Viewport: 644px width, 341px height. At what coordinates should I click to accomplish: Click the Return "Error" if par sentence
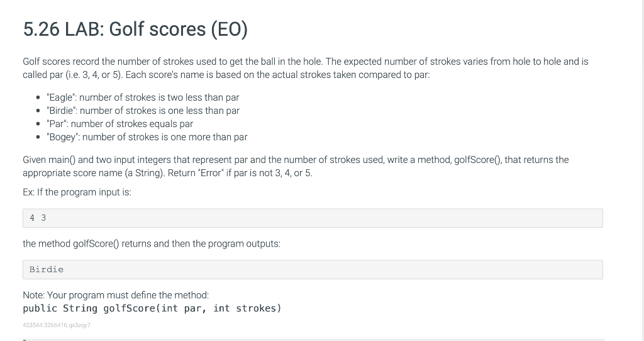click(x=239, y=173)
